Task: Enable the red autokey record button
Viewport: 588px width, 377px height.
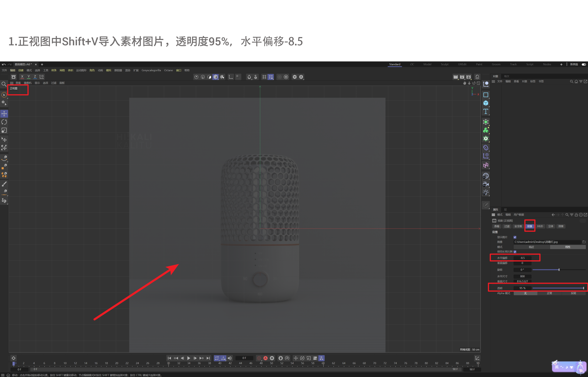Action: click(266, 358)
